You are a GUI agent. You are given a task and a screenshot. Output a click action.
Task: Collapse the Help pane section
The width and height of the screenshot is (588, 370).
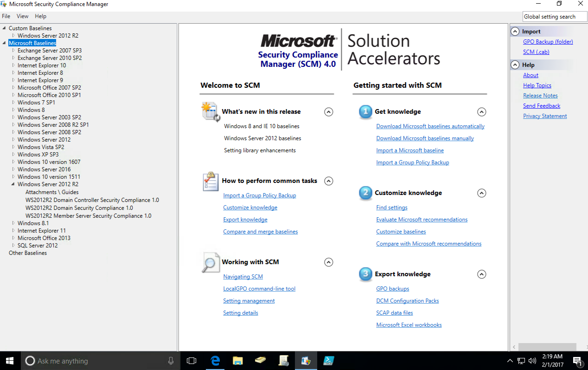(x=515, y=65)
